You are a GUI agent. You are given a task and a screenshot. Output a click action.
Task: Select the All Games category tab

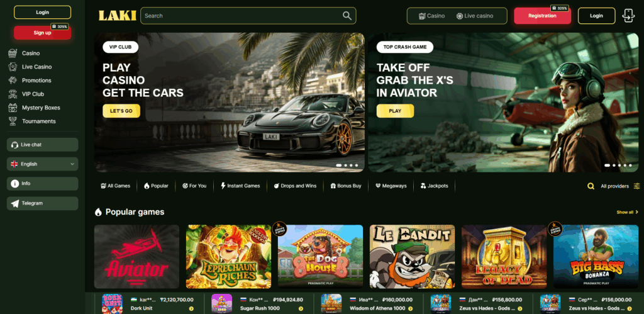click(x=116, y=186)
